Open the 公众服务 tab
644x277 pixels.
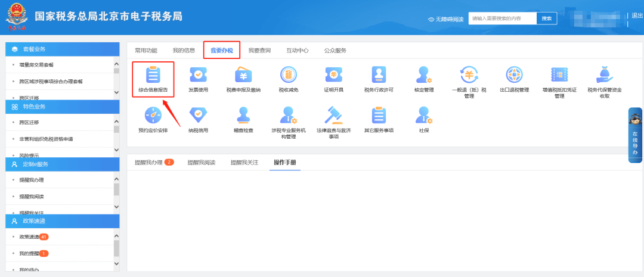point(335,51)
